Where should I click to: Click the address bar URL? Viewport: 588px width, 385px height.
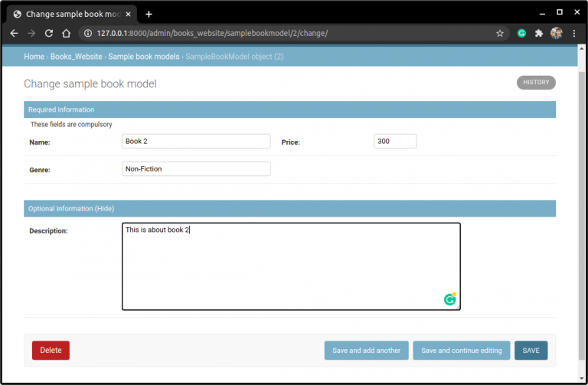(212, 34)
